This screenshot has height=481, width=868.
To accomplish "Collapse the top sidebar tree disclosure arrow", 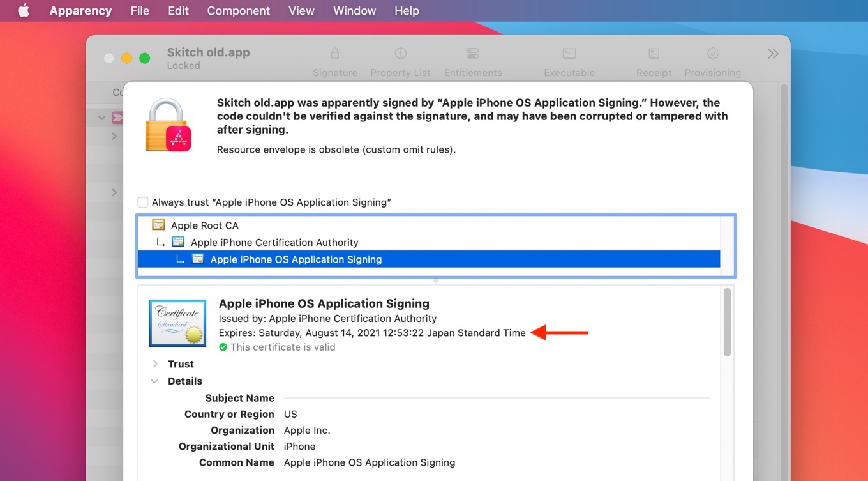I will pyautogui.click(x=101, y=118).
